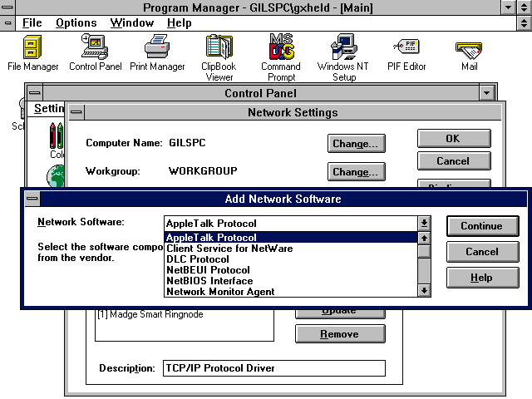Screen dimensions: 532x399
Task: Select DLC Protocol in the list
Action: click(x=199, y=259)
